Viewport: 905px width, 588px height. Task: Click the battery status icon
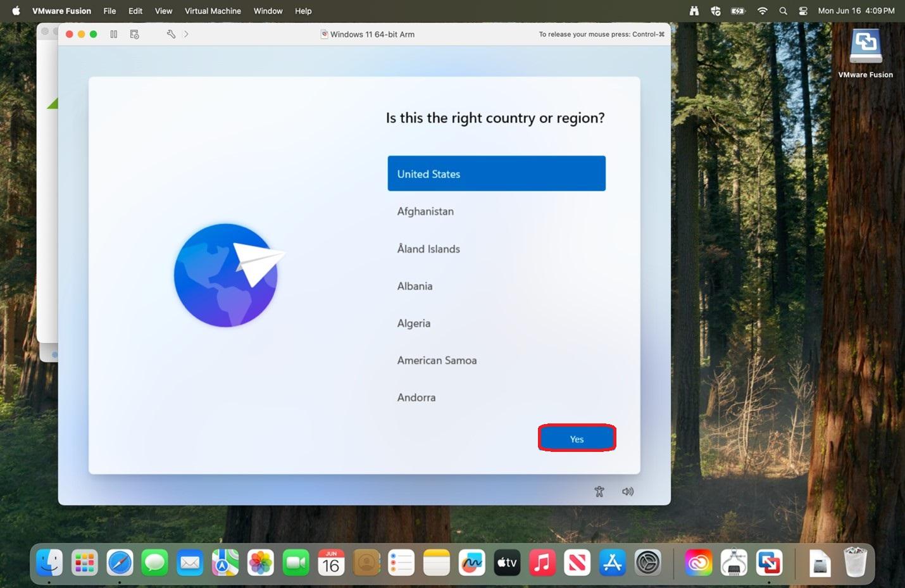tap(738, 11)
